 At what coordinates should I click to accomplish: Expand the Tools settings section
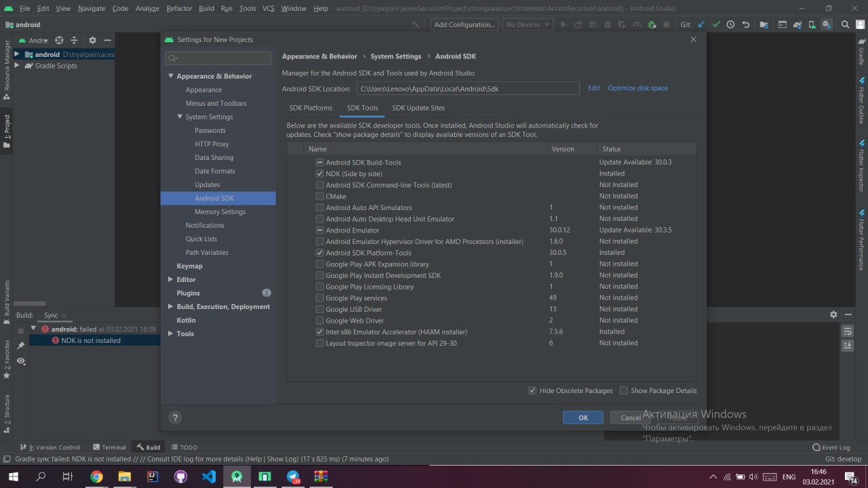171,333
